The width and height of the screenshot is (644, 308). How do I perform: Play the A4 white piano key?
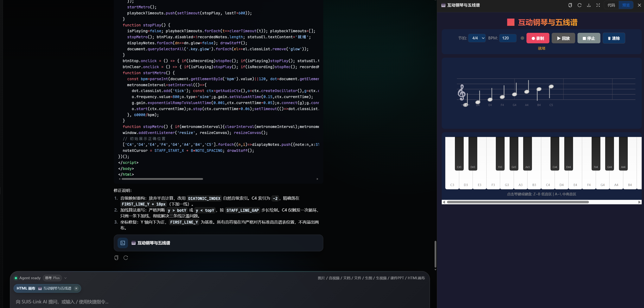[616, 180]
